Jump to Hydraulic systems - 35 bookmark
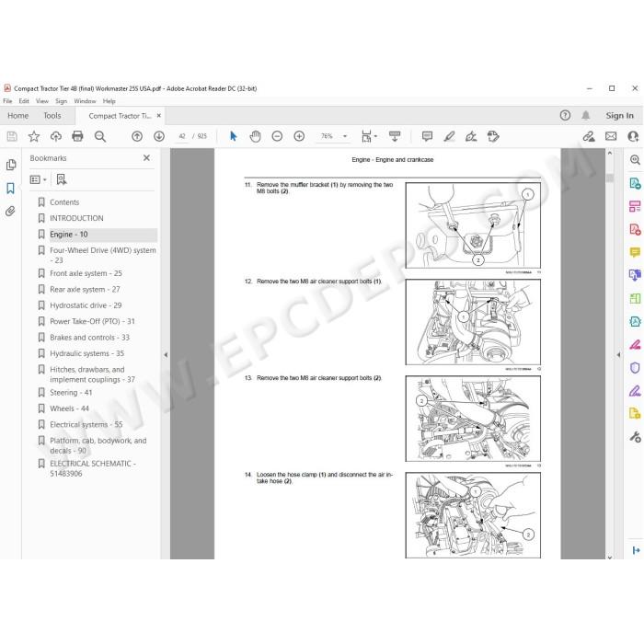Viewport: 644px width, 644px height. pyautogui.click(x=86, y=353)
